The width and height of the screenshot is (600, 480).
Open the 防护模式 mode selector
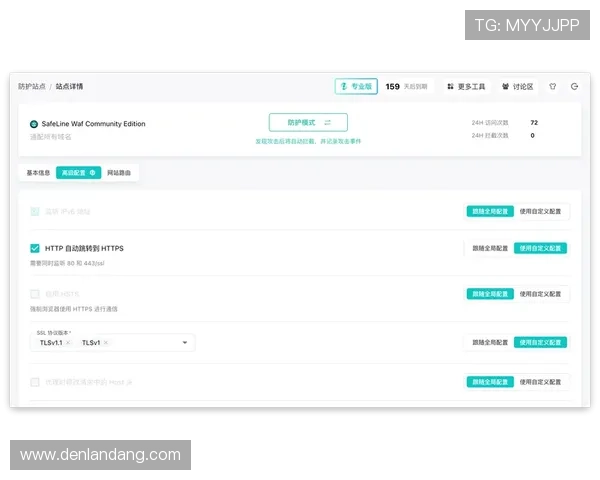point(308,122)
